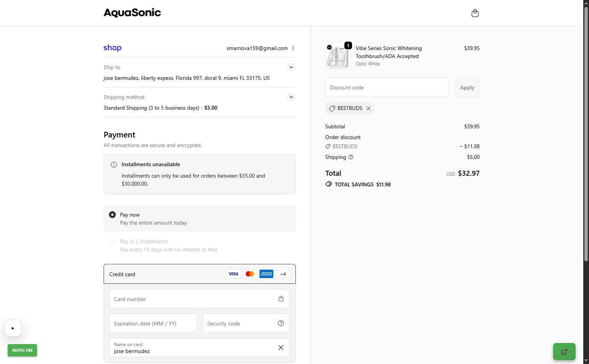Click the Shipping help question mark icon
Screen dimensions: 589x364
click(351, 157)
